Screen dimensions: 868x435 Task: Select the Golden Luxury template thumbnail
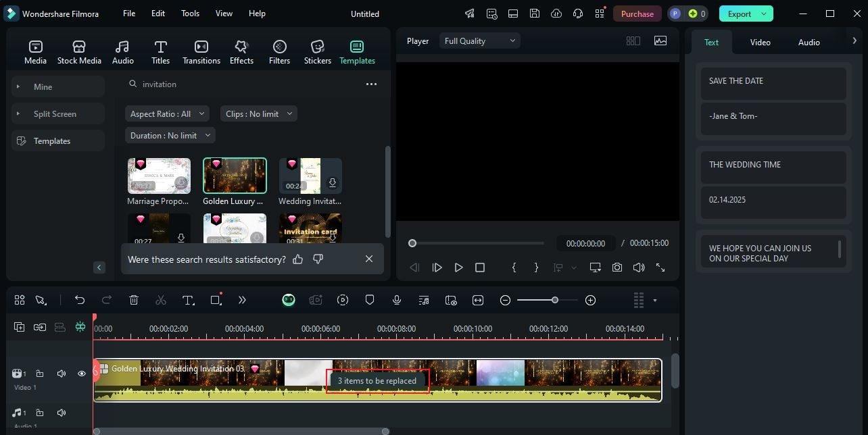[x=235, y=176]
